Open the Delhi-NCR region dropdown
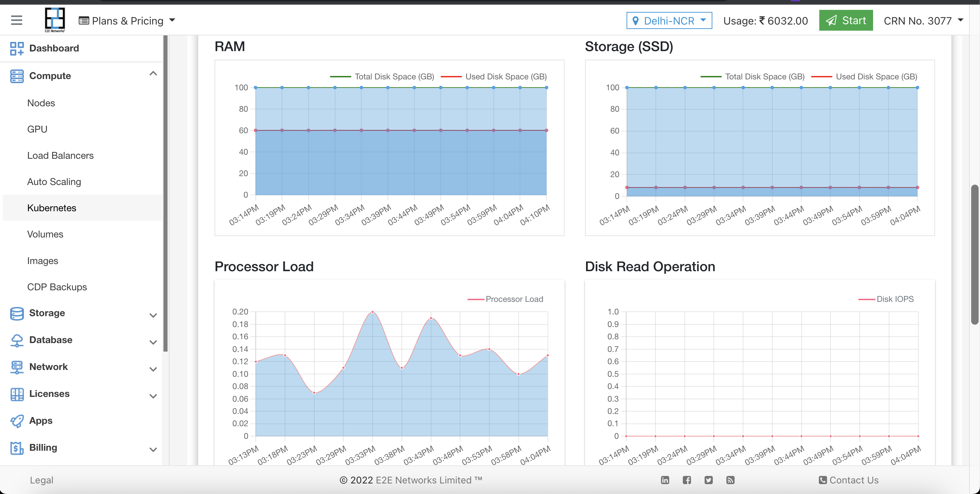980x494 pixels. click(669, 20)
